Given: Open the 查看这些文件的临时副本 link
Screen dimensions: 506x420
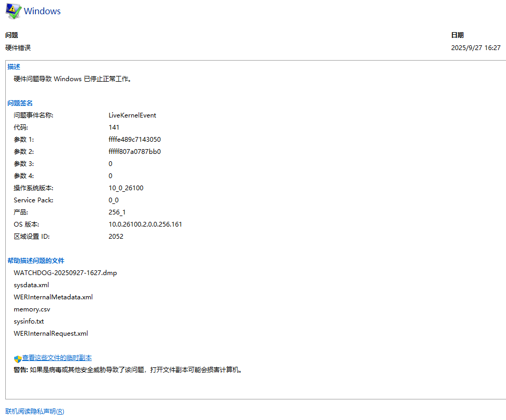Looking at the screenshot, I should coord(57,358).
